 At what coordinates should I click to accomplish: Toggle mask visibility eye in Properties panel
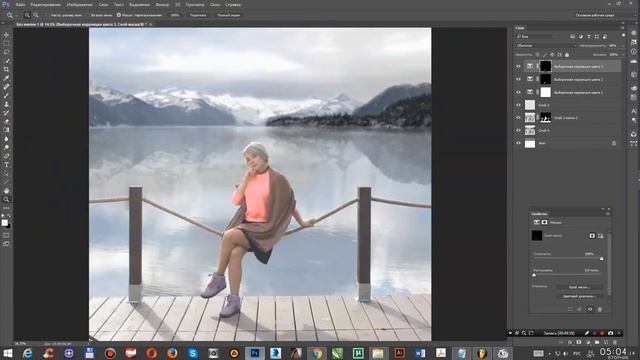point(590,309)
